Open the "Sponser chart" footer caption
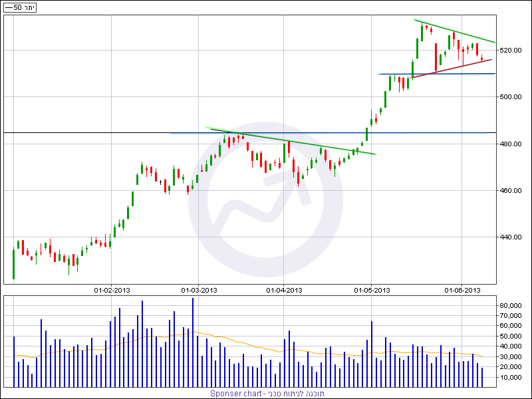532x399 pixels. click(267, 393)
